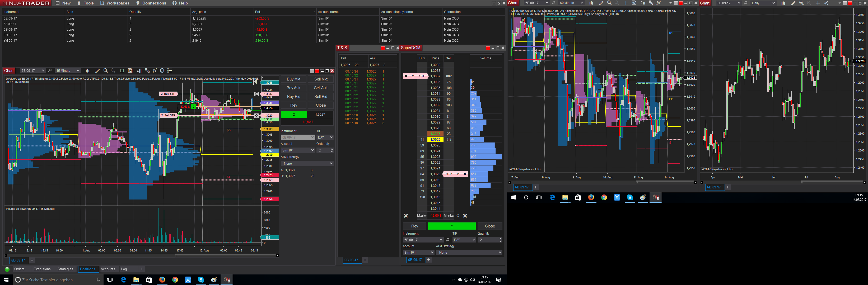868x285 pixels.
Task: Zoom in on the Daily chart
Action: pos(801,3)
